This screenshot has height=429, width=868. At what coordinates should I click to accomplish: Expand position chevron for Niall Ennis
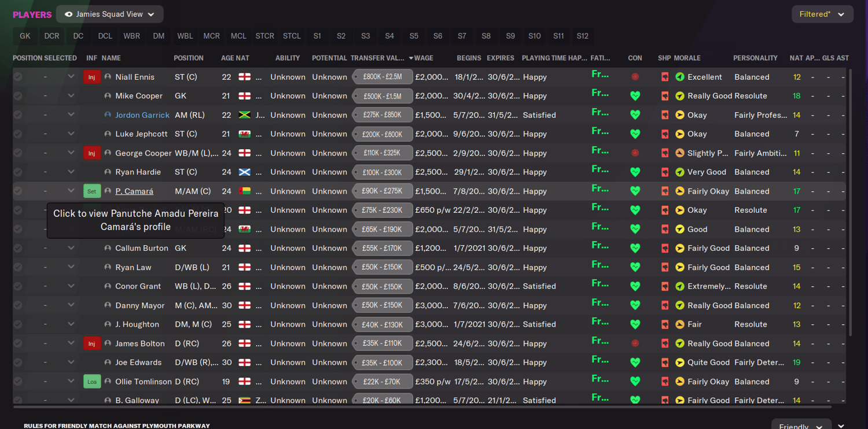point(71,76)
